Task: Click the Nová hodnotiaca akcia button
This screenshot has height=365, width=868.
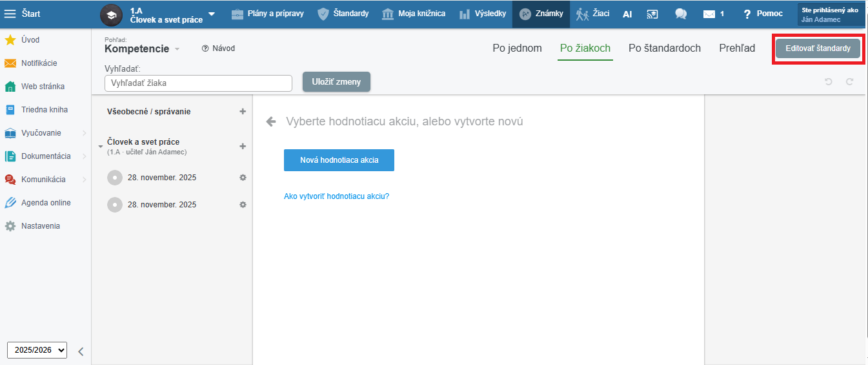Action: (x=339, y=160)
